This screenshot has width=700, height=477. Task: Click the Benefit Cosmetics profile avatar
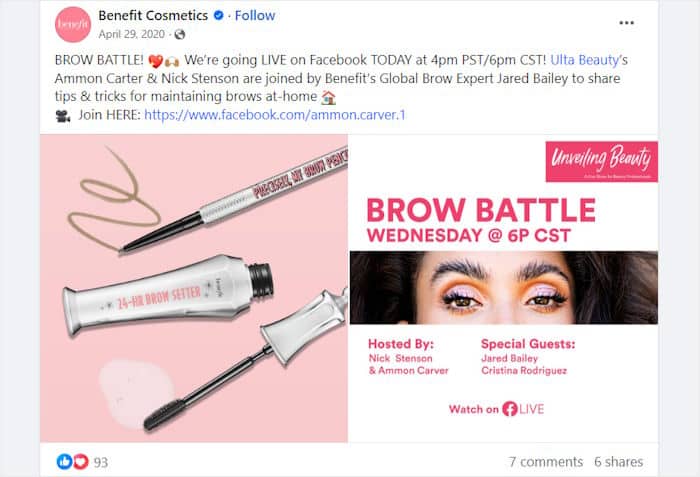tap(73, 25)
